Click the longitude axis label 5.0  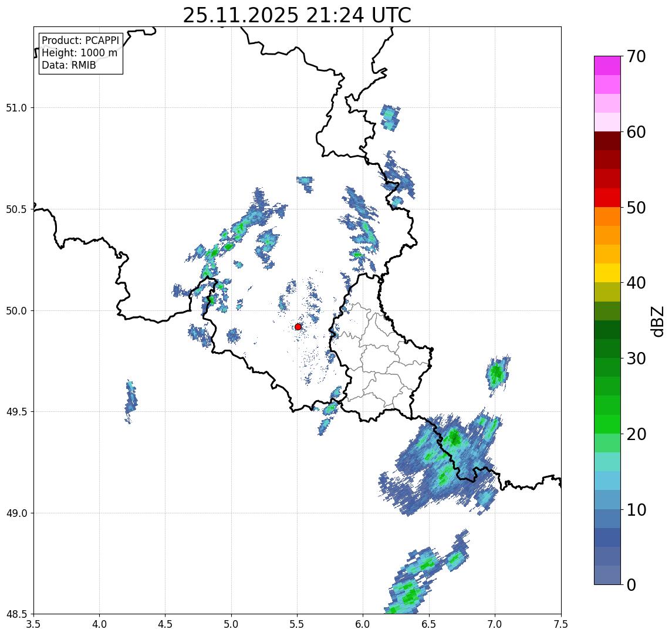coord(231,624)
